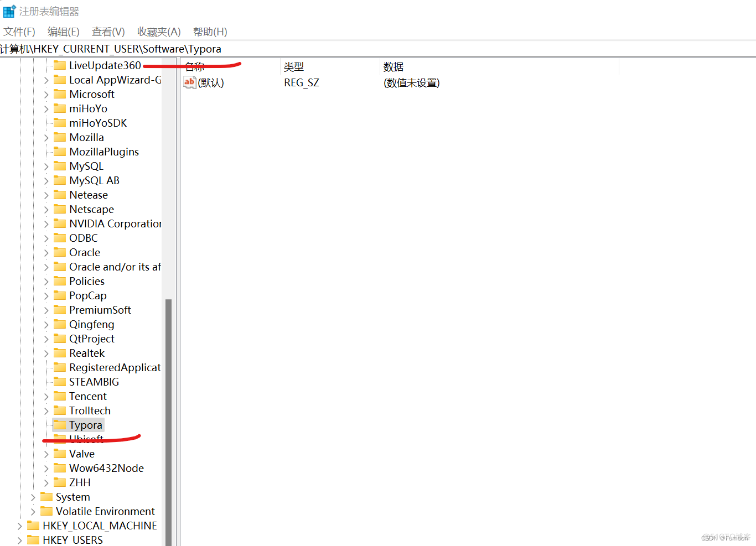Image resolution: width=756 pixels, height=546 pixels.
Task: Select the HKEY_LOCAL_MACHINE folder icon
Action: 33,526
